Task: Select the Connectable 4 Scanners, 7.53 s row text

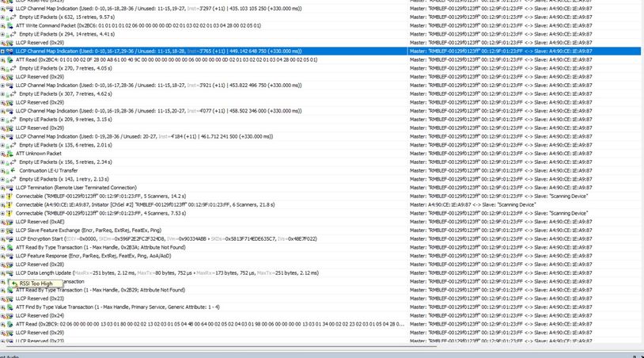Action: 101,213
